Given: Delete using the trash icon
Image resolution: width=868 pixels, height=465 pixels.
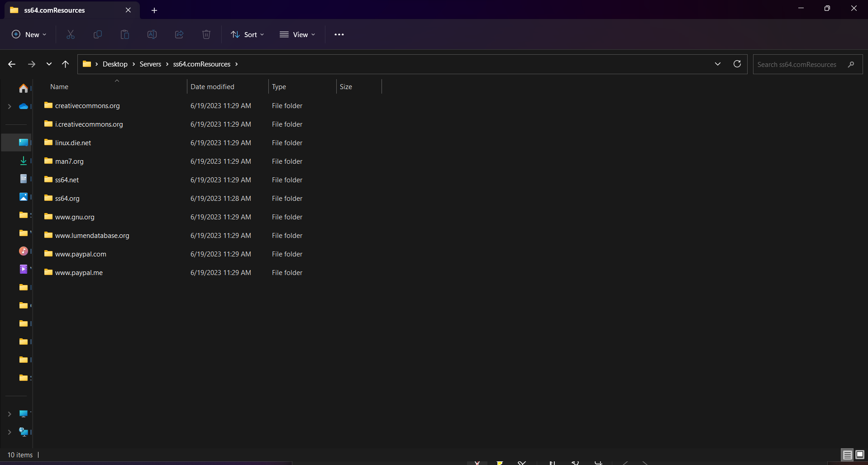Looking at the screenshot, I should tap(206, 34).
